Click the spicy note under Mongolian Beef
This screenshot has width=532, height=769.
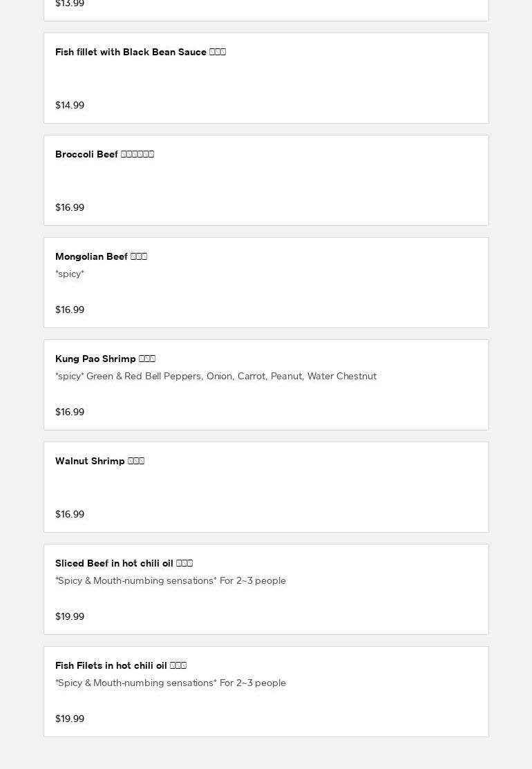(70, 274)
